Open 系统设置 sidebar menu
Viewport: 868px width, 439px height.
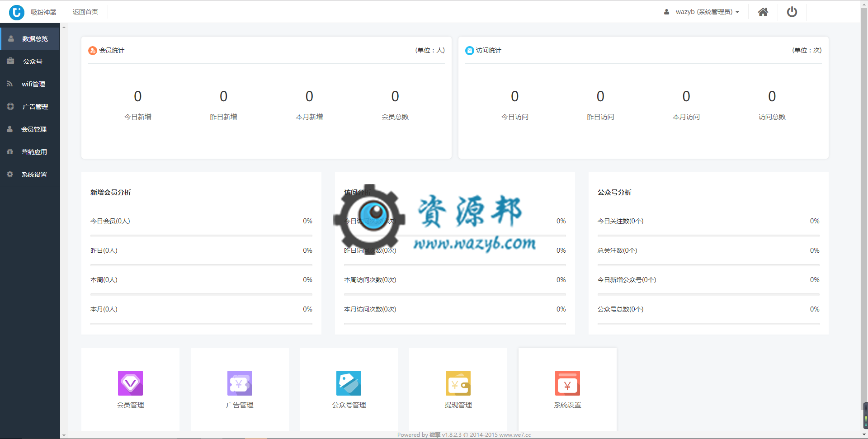(30, 175)
